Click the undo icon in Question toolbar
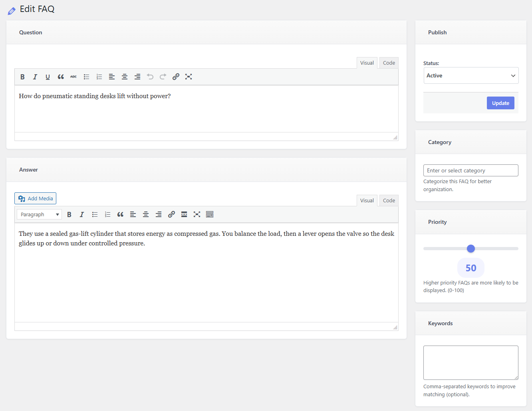 point(150,77)
